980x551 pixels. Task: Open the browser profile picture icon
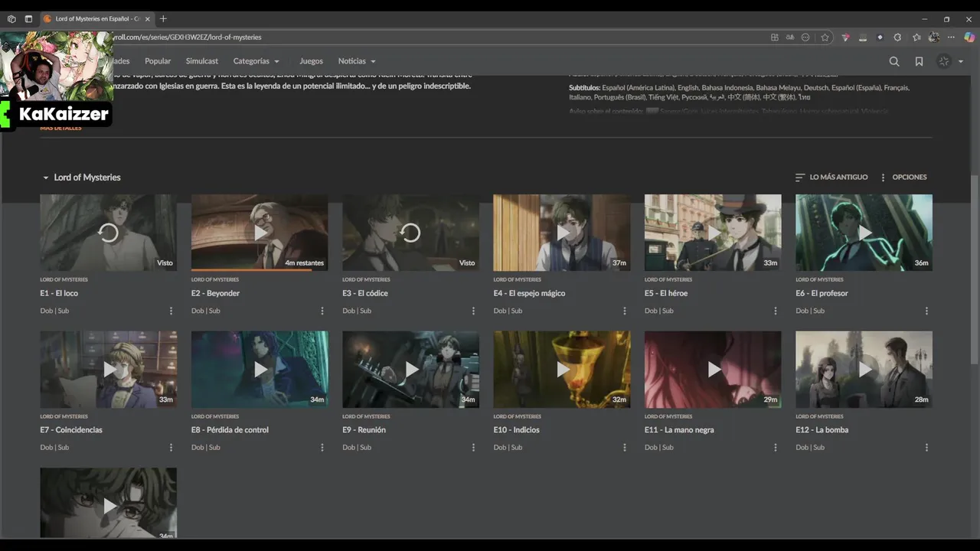point(934,37)
